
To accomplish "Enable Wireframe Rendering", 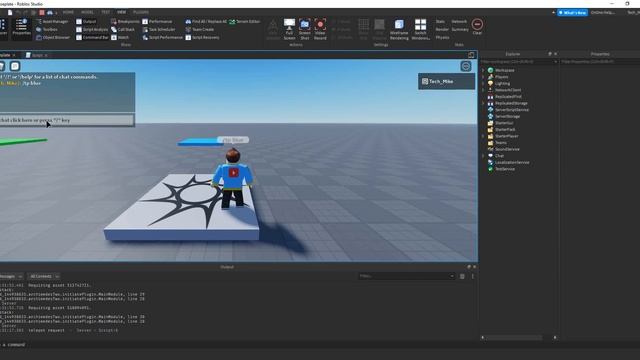I will point(399,29).
